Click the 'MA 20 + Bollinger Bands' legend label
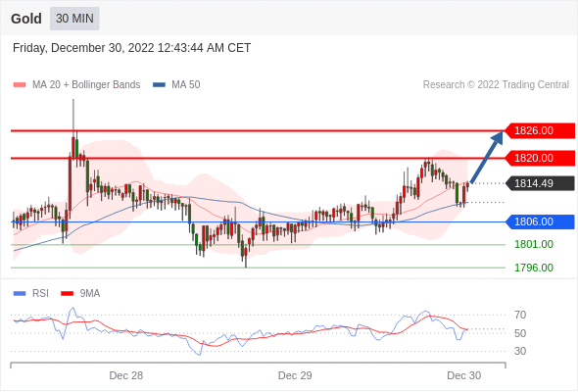 pos(86,85)
